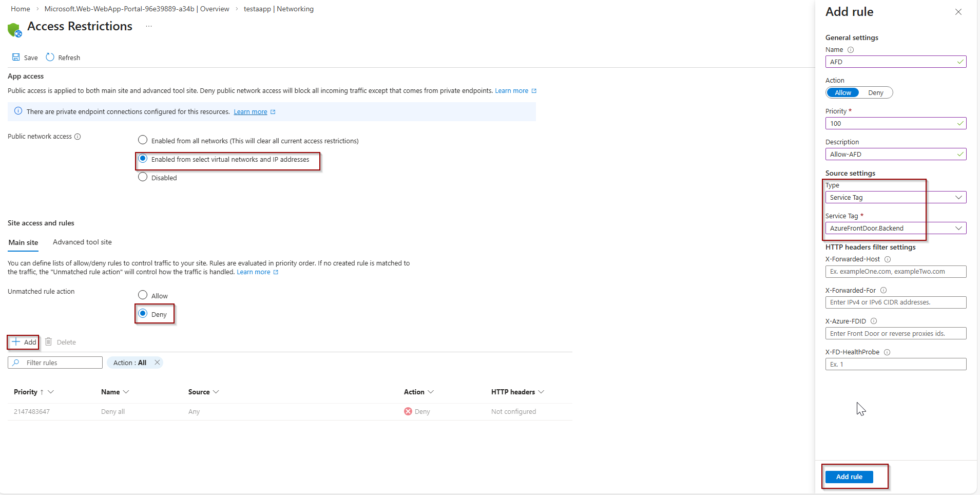Screen dimensions: 980x495
Task: Select the Deny all rule row
Action: coord(290,412)
